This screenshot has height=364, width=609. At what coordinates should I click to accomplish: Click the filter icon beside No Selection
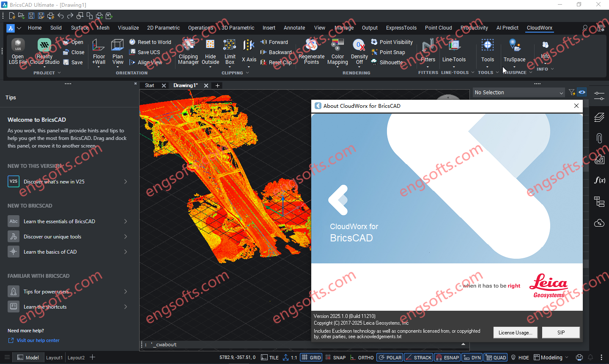[572, 92]
